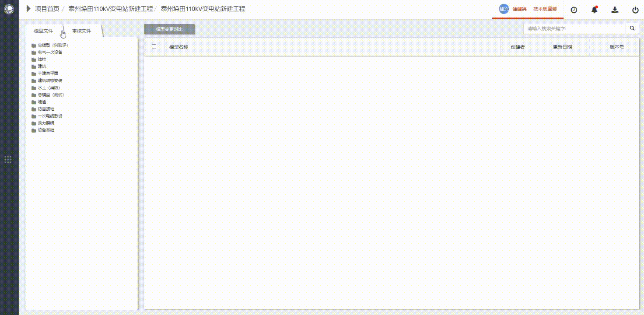Click the search keyword input field
644x315 pixels.
coord(574,28)
